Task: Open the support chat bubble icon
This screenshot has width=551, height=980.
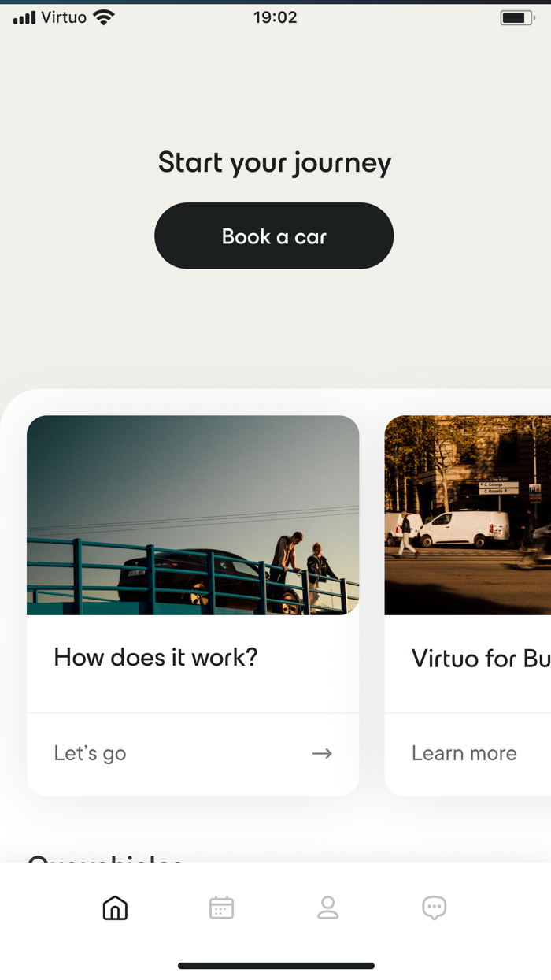Action: coord(435,908)
